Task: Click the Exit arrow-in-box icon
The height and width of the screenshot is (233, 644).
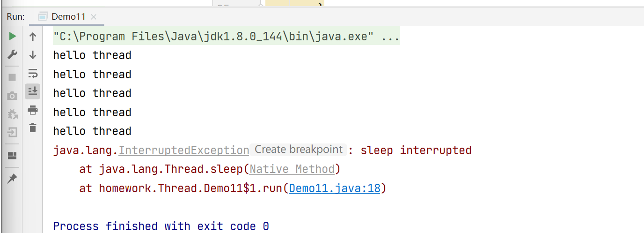Action: 13,132
